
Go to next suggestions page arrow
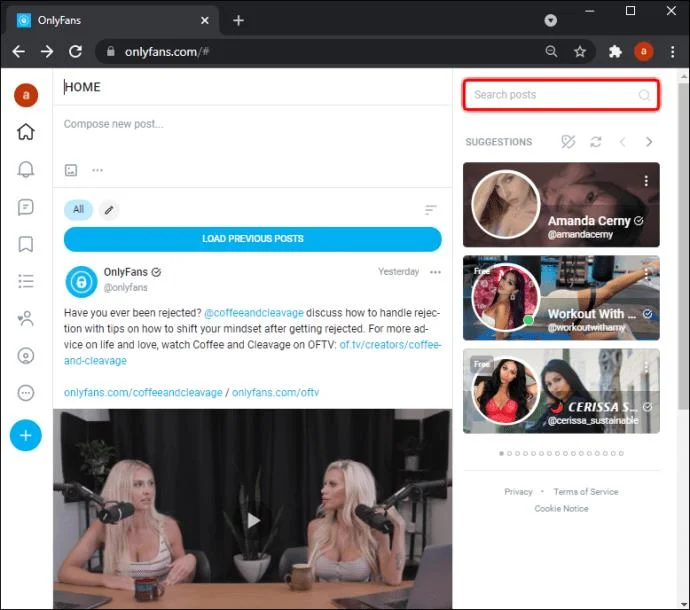pos(649,142)
